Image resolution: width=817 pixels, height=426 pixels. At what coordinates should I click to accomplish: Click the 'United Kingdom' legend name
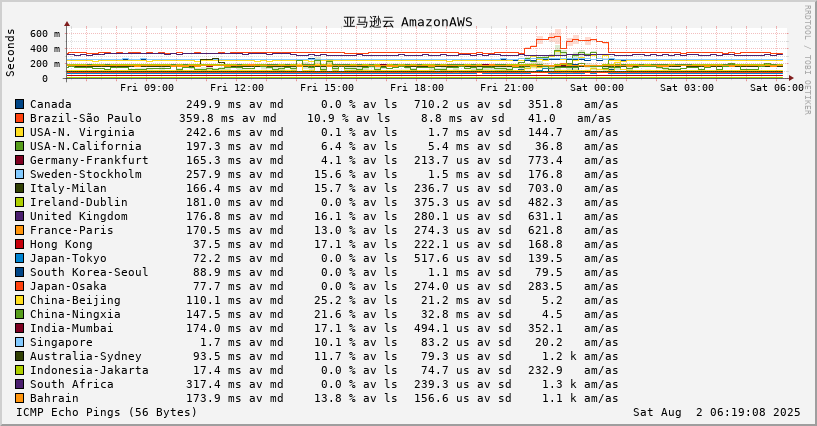pos(79,216)
